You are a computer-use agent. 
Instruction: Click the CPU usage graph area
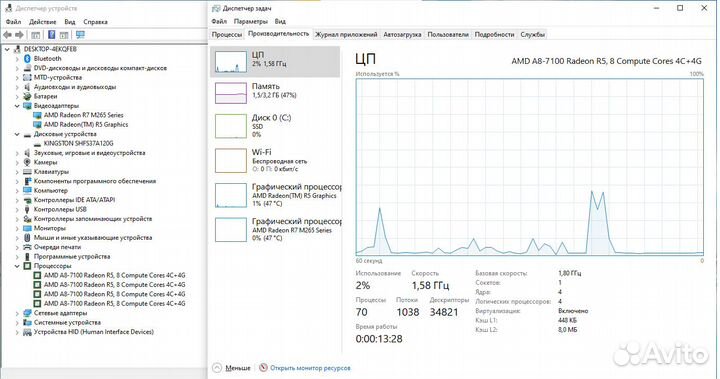point(529,167)
